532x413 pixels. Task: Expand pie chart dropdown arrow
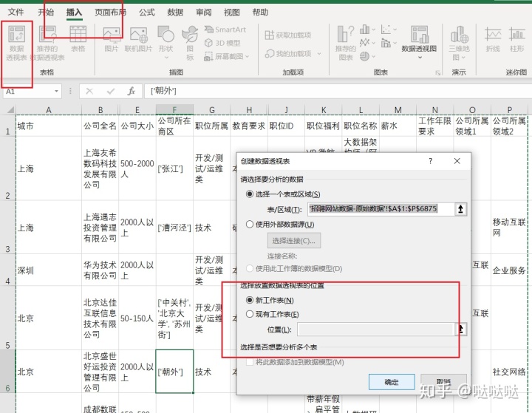coord(374,57)
